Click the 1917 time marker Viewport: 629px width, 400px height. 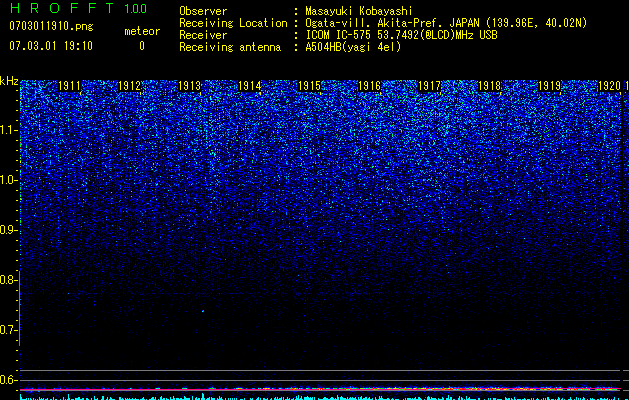coord(429,86)
